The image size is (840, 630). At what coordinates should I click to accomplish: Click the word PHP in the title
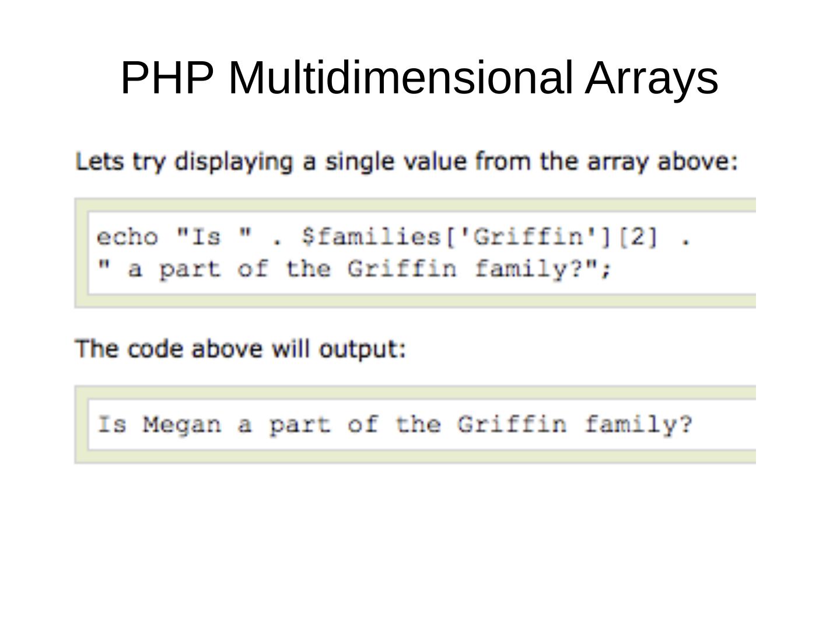167,78
